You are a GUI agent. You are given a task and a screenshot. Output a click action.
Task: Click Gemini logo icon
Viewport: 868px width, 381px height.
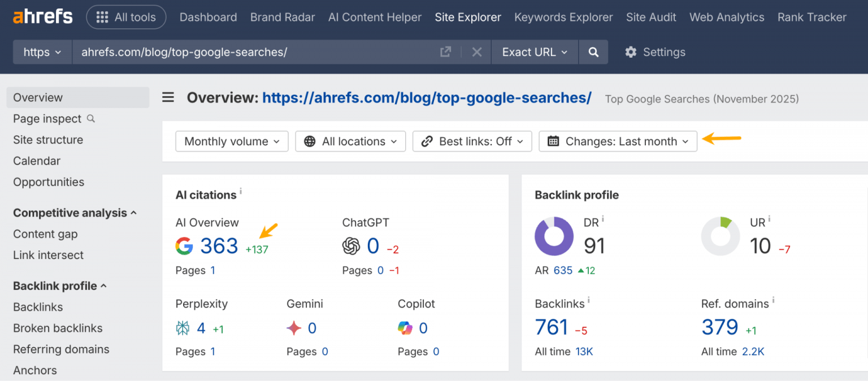click(x=294, y=328)
